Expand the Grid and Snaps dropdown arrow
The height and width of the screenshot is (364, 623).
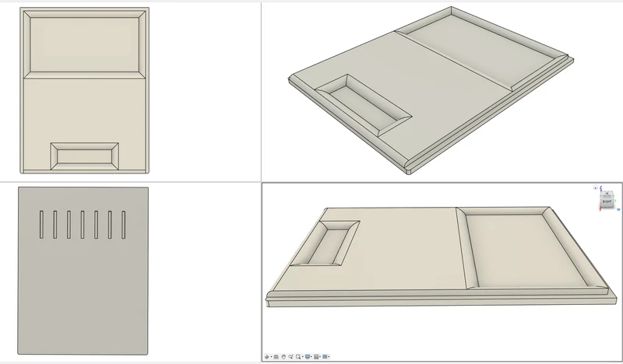(320, 357)
